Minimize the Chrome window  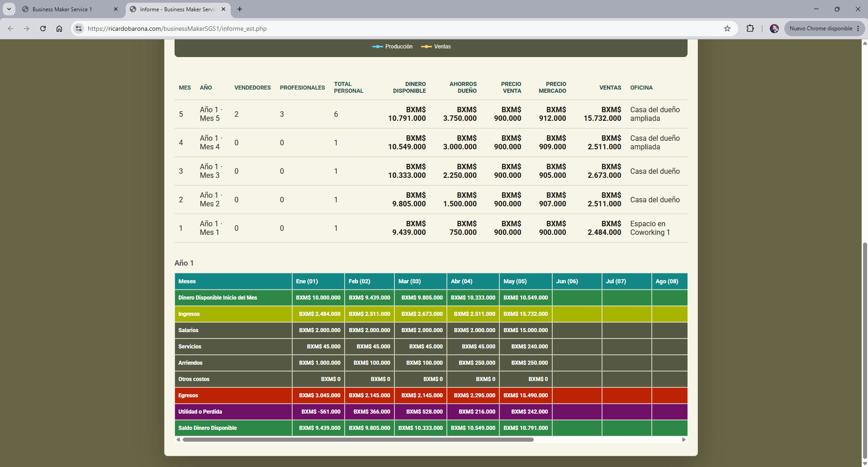[x=816, y=9]
